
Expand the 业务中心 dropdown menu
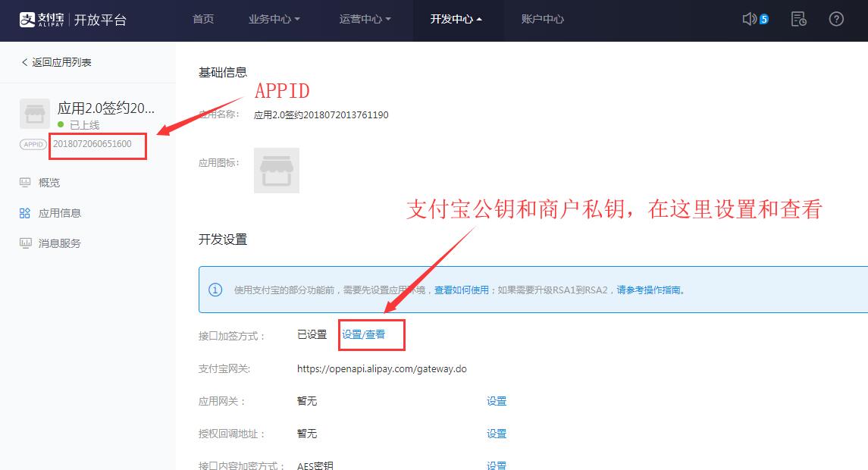[274, 20]
